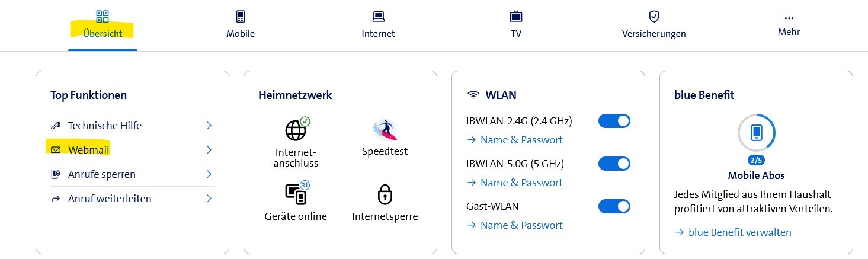868x259 pixels.
Task: Open the Geräte online devices icon
Action: [x=296, y=194]
